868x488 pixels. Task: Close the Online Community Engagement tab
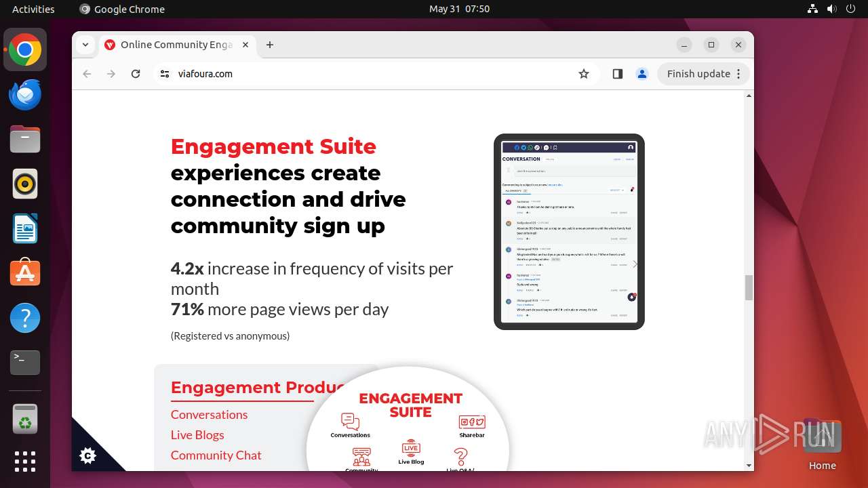pyautogui.click(x=245, y=45)
